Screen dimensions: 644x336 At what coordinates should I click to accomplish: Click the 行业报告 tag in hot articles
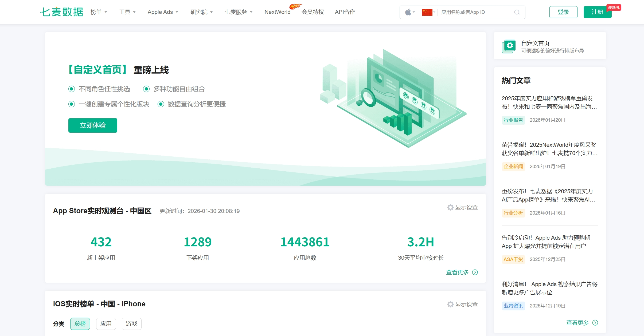pyautogui.click(x=513, y=120)
